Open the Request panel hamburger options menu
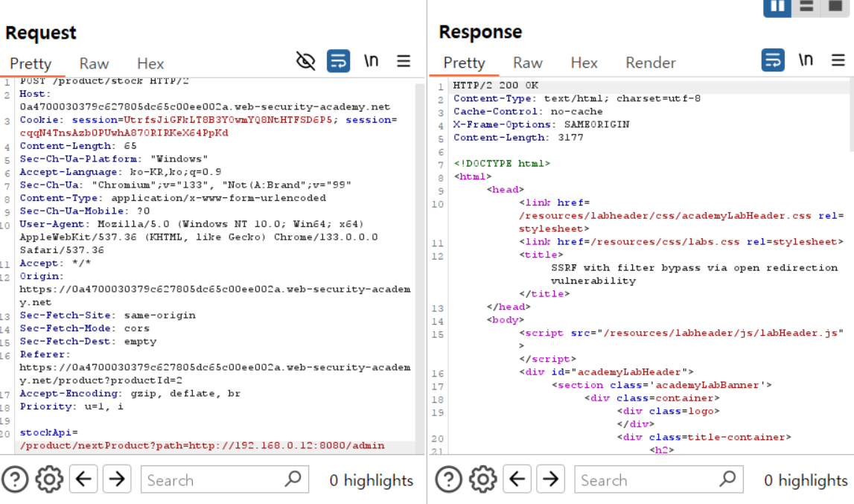 (404, 61)
